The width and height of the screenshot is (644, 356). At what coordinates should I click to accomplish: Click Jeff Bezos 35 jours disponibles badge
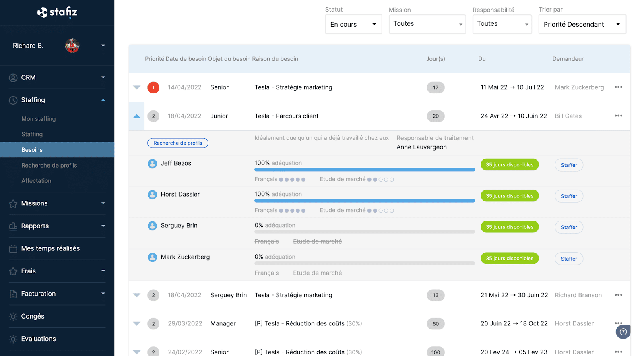coord(510,165)
